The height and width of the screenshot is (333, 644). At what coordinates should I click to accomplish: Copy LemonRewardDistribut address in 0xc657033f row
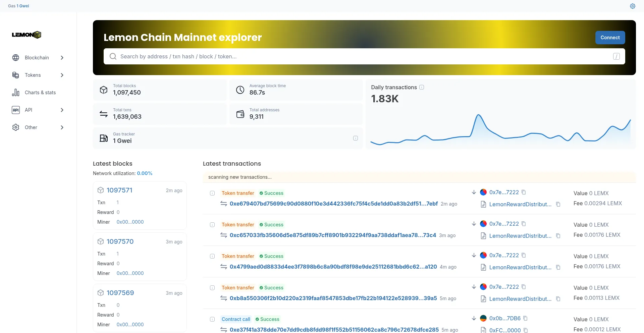[558, 236]
